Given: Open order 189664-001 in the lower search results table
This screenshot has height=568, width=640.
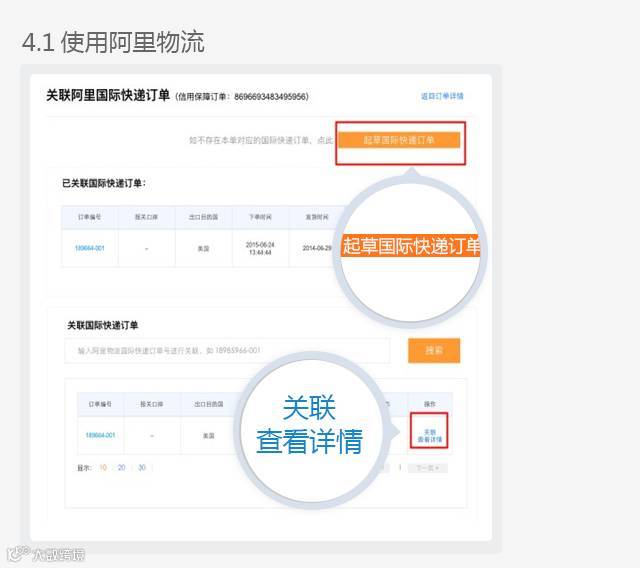Looking at the screenshot, I should pos(100,435).
